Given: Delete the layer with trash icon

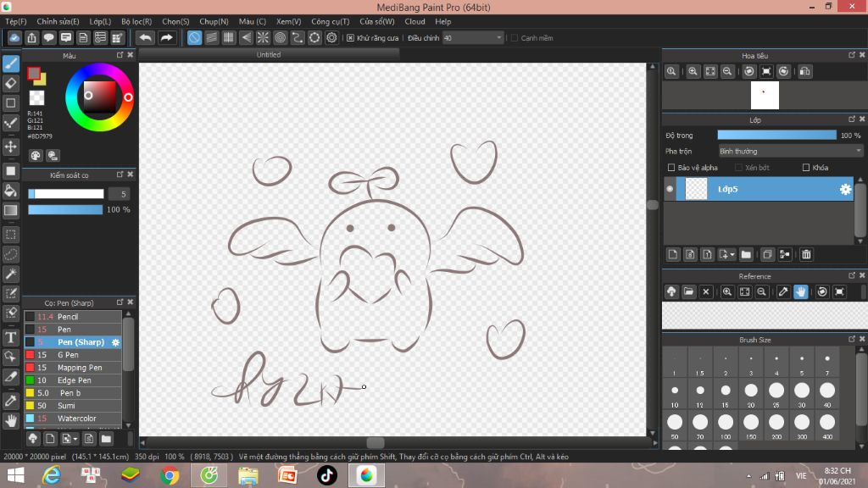Looking at the screenshot, I should (806, 254).
